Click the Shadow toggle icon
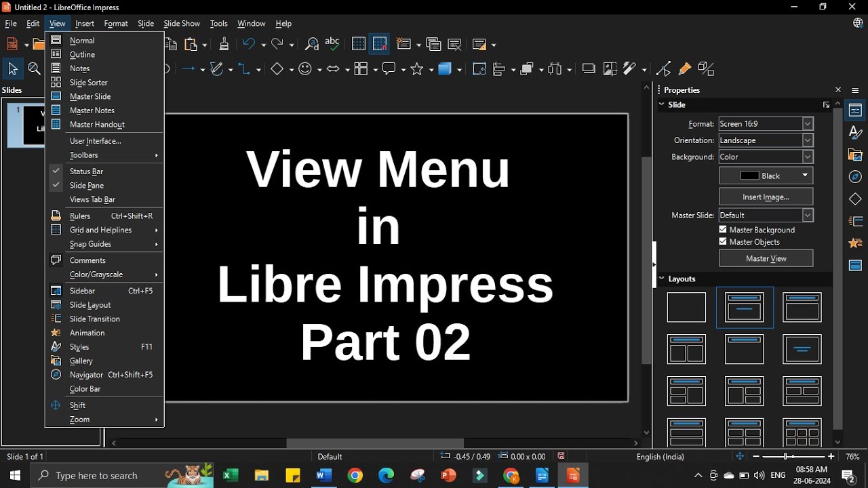Screen dimensions: 868x488 [589, 69]
